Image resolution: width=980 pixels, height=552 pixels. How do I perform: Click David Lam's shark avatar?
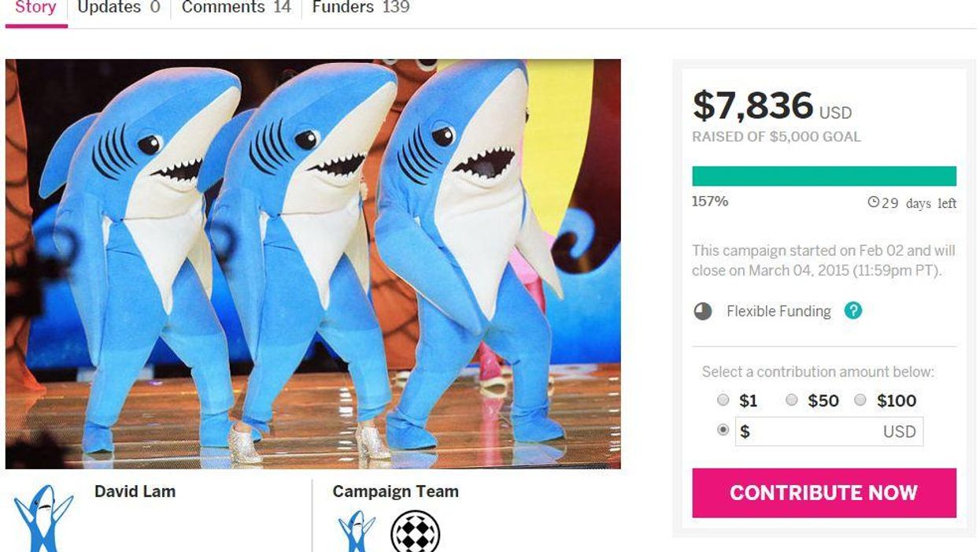(x=43, y=518)
